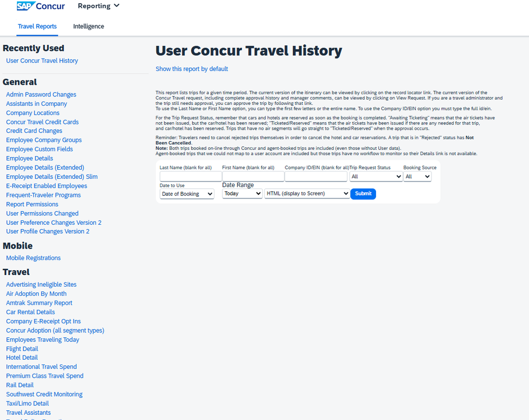Open the Frequent-Traveler Programs report
Image resolution: width=529 pixels, height=420 pixels.
click(x=43, y=195)
